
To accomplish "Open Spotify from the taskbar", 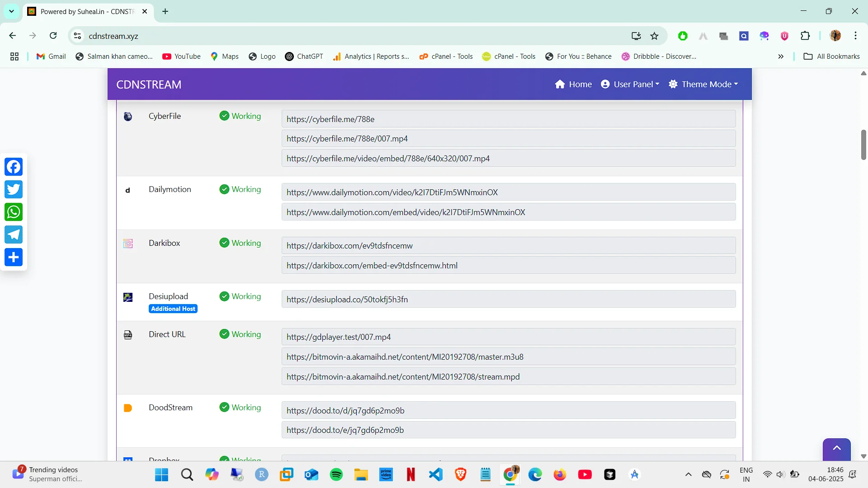I will 336,474.
